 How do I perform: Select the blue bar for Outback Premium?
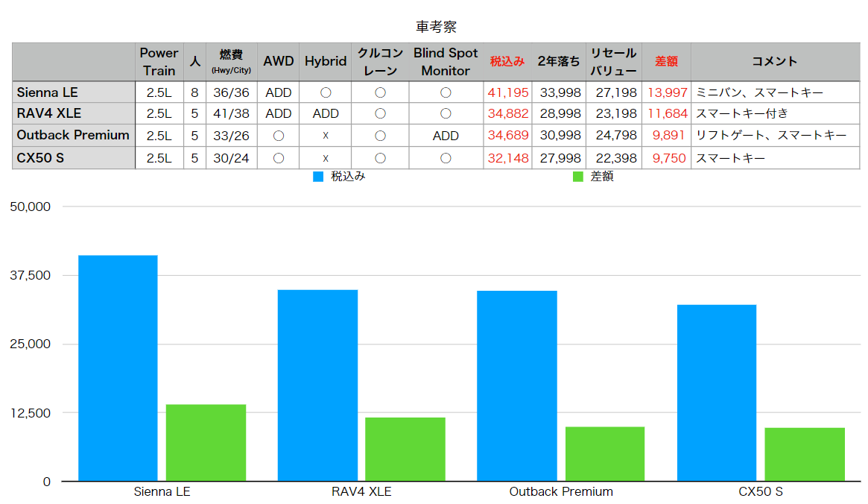coord(517,385)
